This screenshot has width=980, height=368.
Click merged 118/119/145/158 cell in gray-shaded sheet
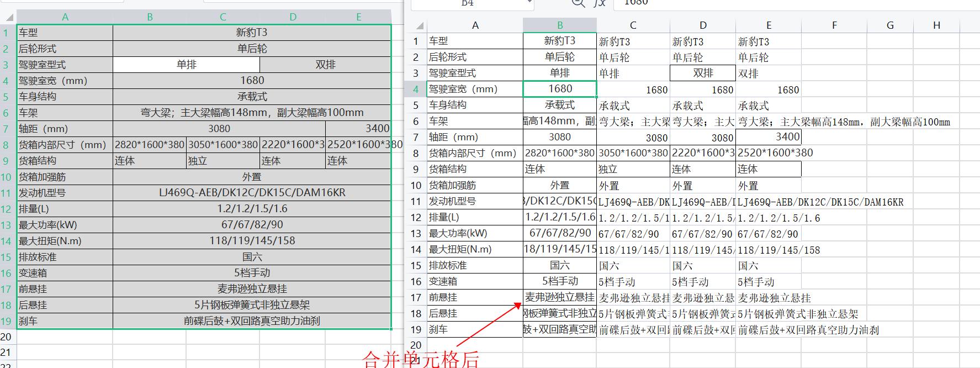(252, 241)
